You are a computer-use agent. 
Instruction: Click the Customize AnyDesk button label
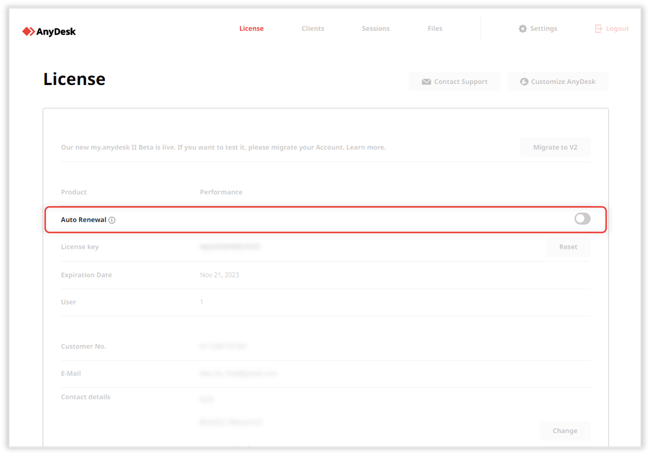pyautogui.click(x=563, y=82)
